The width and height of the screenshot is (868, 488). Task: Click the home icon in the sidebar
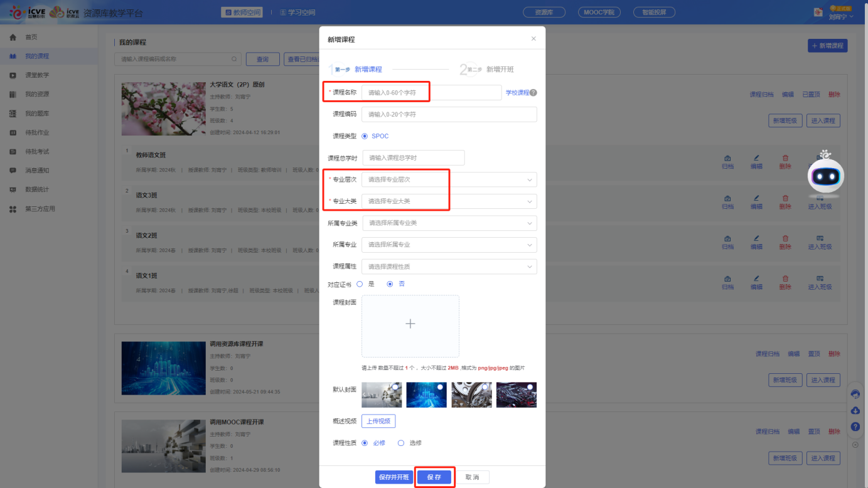pos(13,38)
